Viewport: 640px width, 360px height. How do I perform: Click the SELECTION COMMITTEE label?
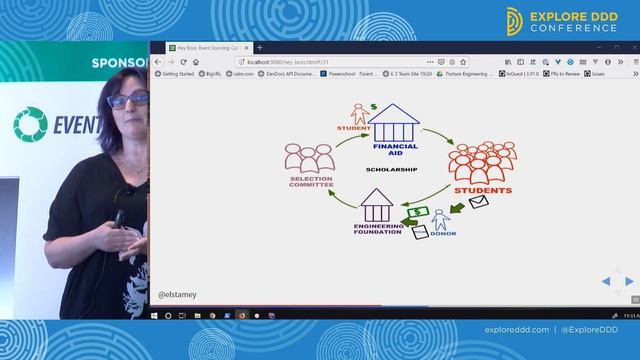pyautogui.click(x=311, y=182)
